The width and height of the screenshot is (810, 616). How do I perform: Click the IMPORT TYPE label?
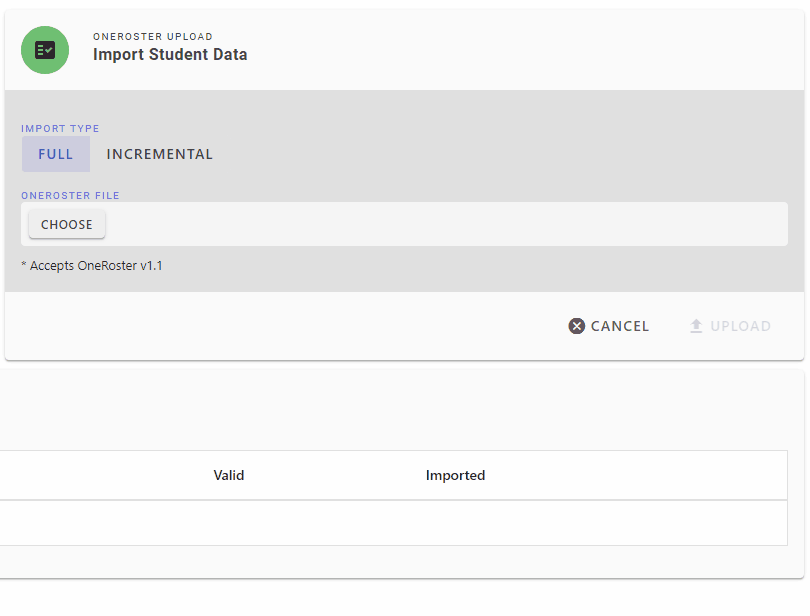click(60, 129)
